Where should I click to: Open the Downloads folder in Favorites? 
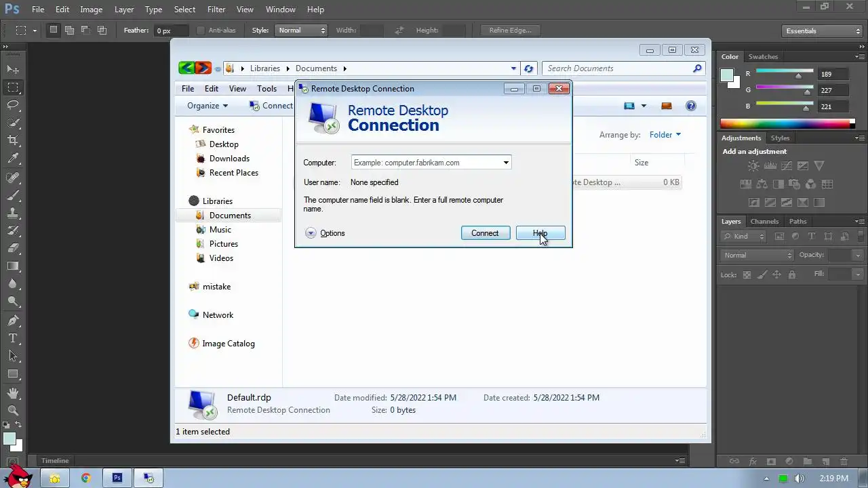(x=229, y=159)
